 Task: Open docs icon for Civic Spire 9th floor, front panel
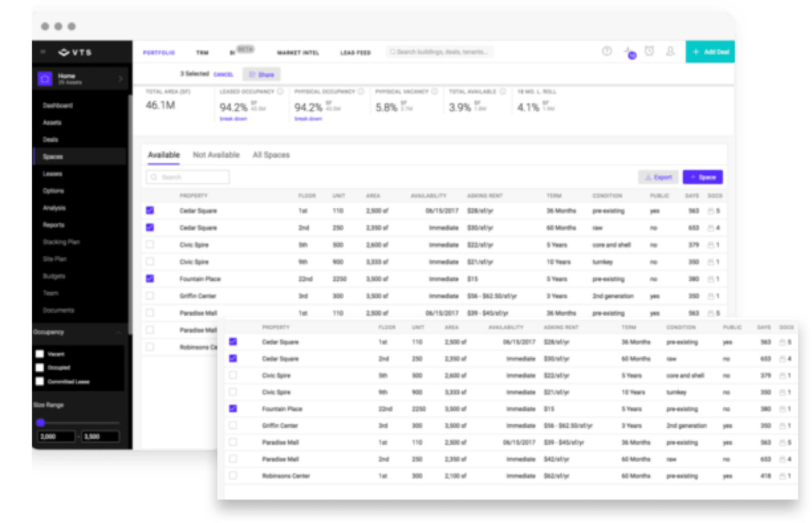tap(783, 392)
